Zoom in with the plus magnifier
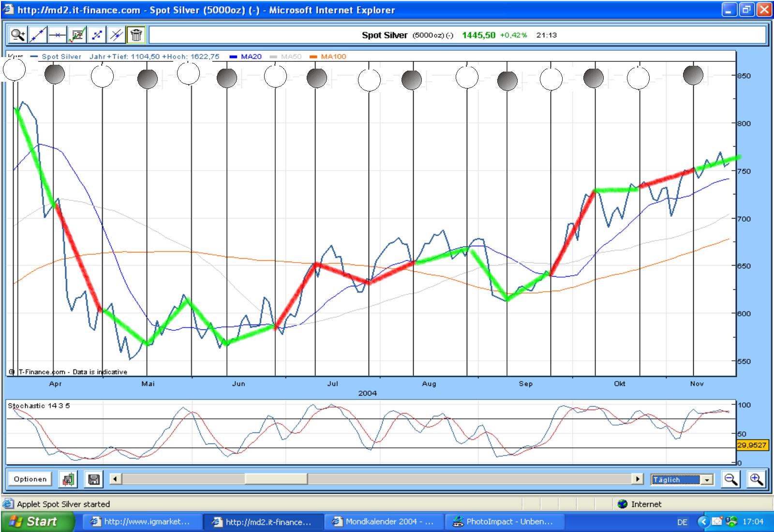The height and width of the screenshot is (532, 774). pyautogui.click(x=756, y=479)
